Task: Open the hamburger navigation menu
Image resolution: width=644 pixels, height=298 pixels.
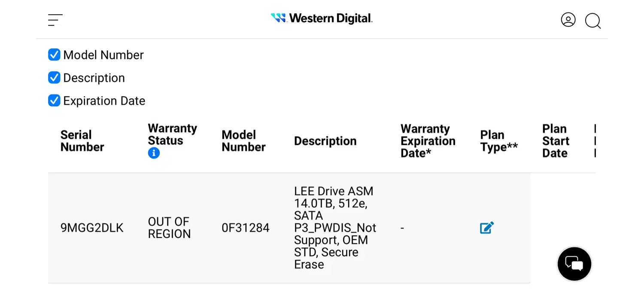Action: coord(55,20)
